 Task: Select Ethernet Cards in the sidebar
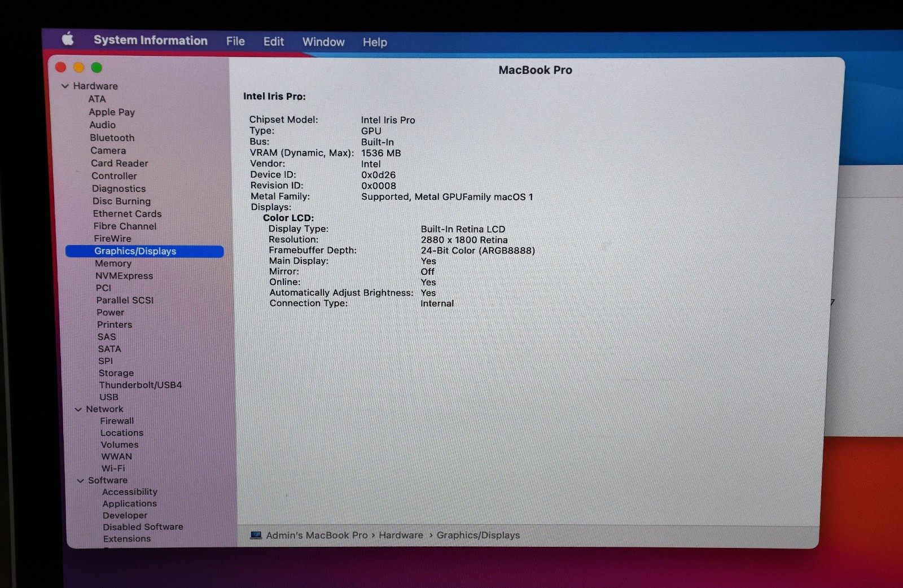(x=128, y=213)
